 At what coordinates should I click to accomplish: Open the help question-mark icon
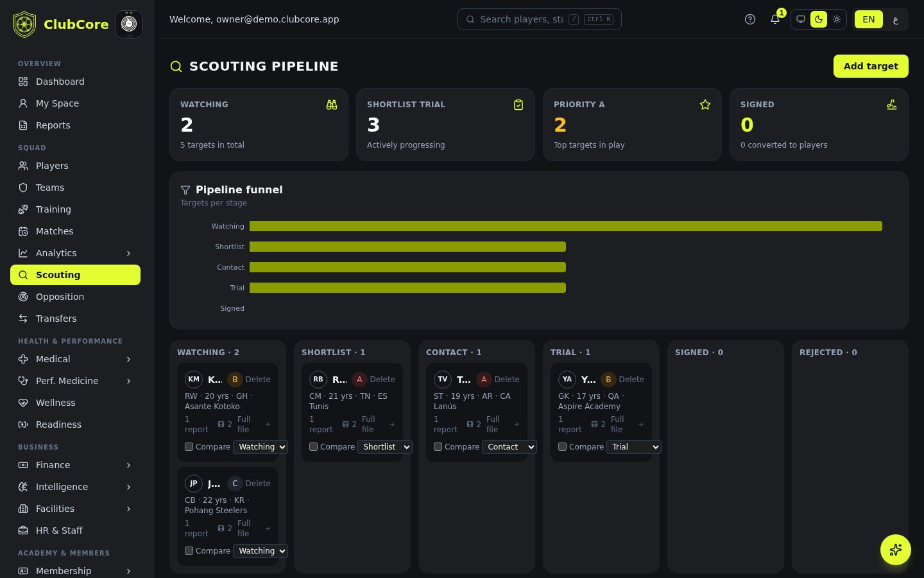tap(750, 19)
